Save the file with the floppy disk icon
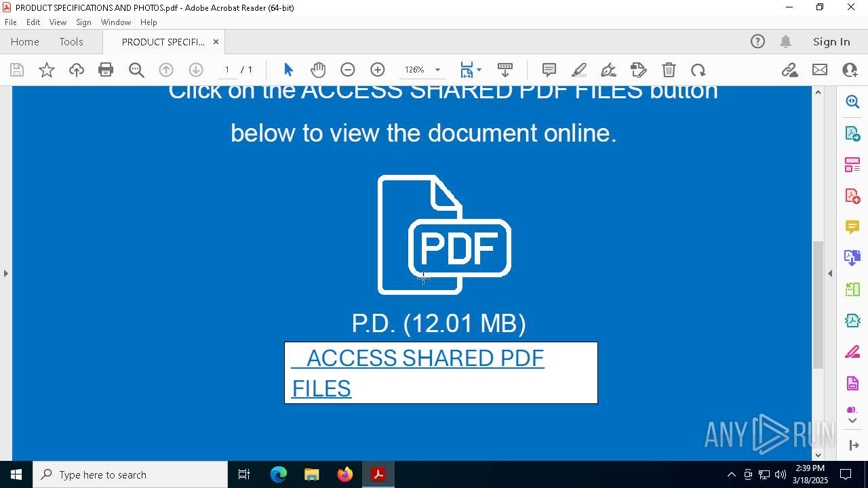Image resolution: width=868 pixels, height=488 pixels. pos(17,70)
